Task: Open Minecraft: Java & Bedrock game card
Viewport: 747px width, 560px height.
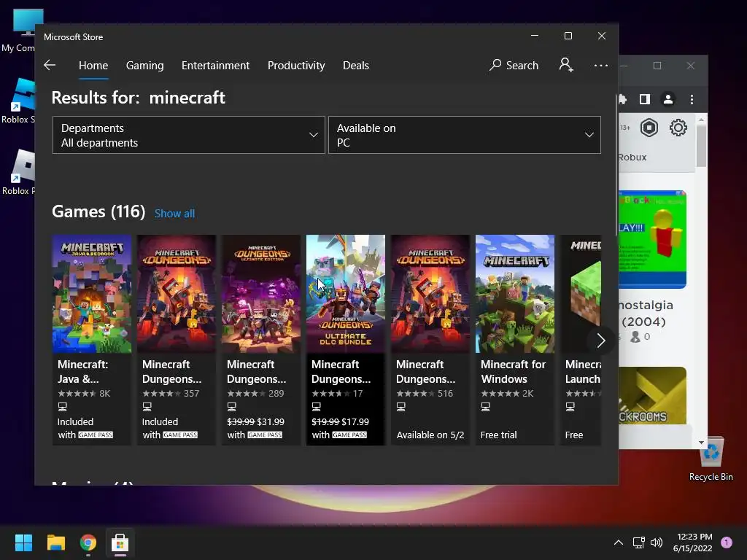Action: click(92, 340)
